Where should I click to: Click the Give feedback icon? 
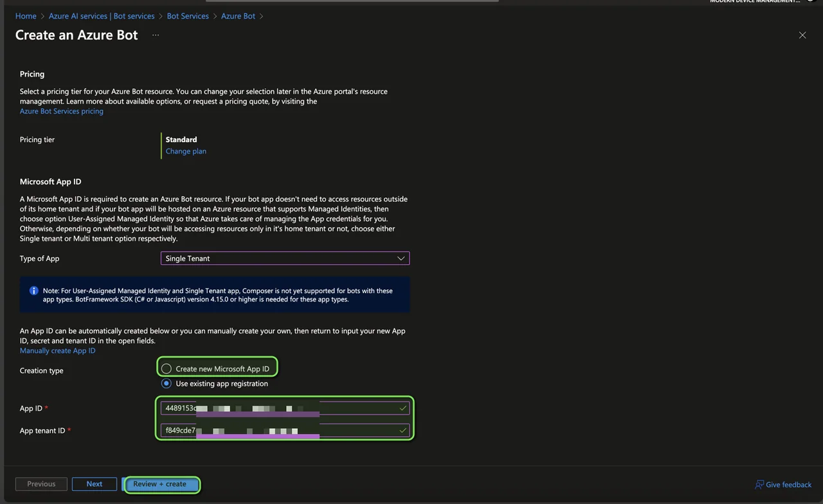759,484
